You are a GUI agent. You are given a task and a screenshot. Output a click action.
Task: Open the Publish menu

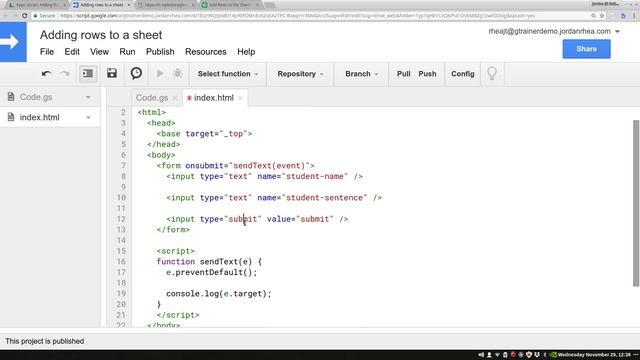click(160, 52)
